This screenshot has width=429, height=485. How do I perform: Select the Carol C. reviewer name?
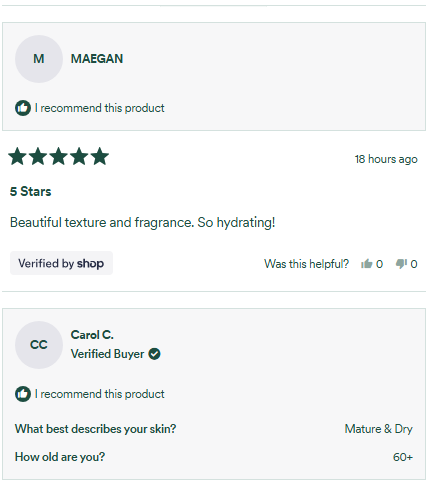92,335
